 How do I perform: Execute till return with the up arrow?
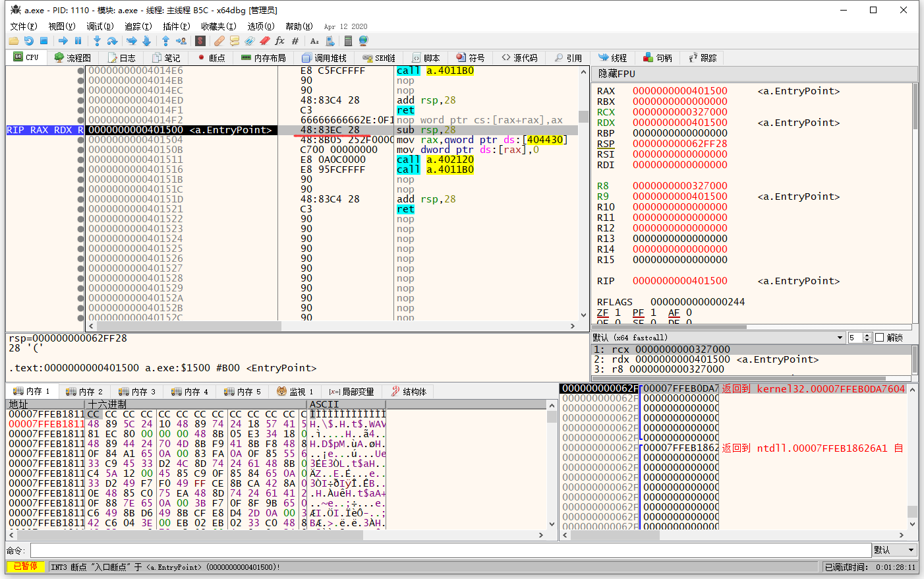(x=165, y=41)
